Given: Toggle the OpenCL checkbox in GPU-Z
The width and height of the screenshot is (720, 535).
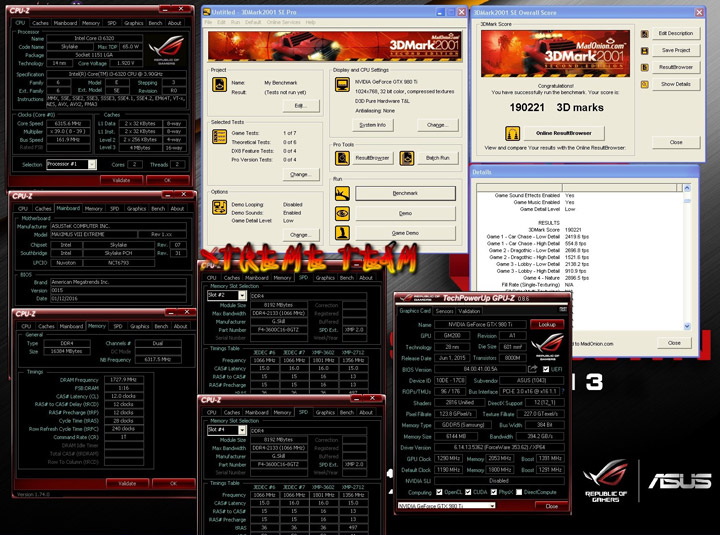Looking at the screenshot, I should 439,492.
